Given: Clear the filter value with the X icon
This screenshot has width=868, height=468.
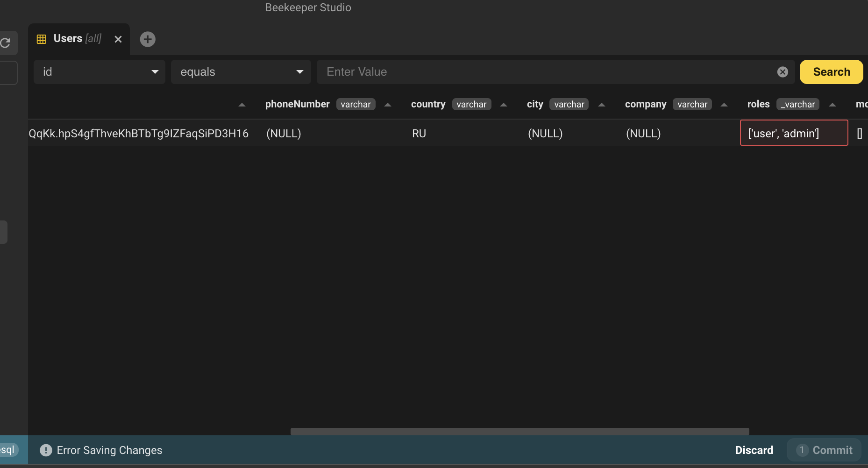Looking at the screenshot, I should (x=783, y=71).
